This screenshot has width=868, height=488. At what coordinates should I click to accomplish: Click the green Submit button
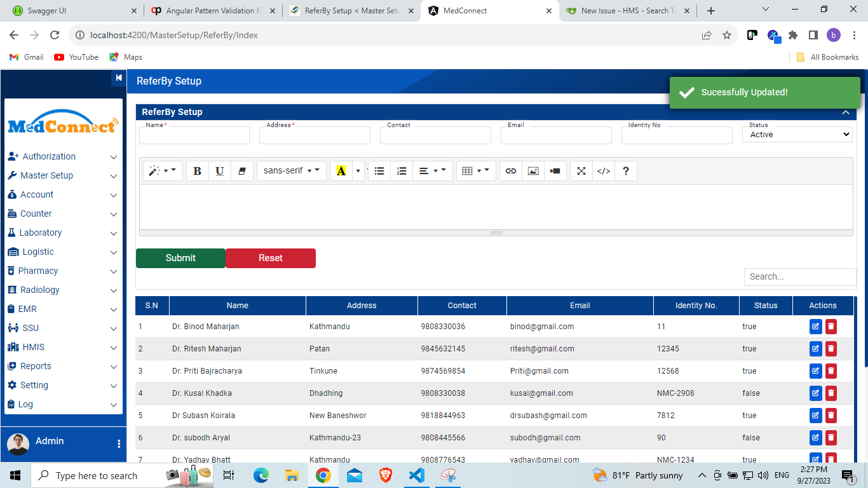click(180, 258)
